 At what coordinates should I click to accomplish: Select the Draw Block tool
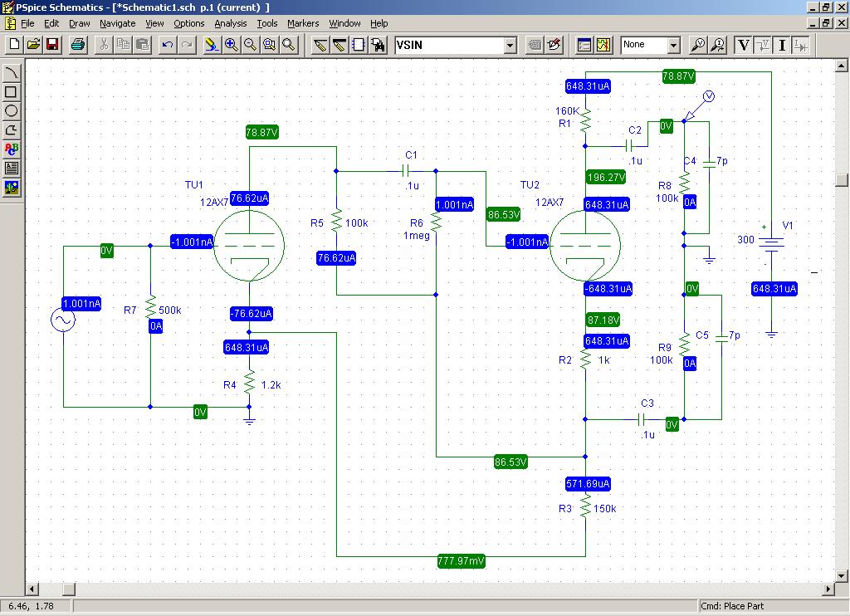[x=359, y=45]
